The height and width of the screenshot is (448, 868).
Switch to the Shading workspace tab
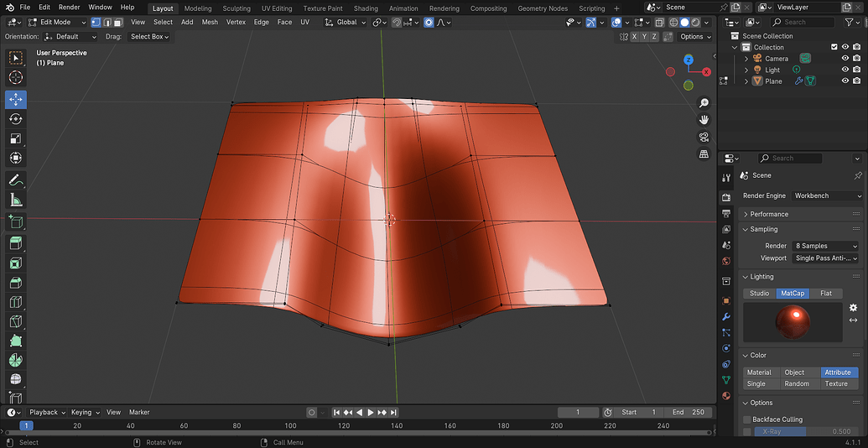[366, 8]
